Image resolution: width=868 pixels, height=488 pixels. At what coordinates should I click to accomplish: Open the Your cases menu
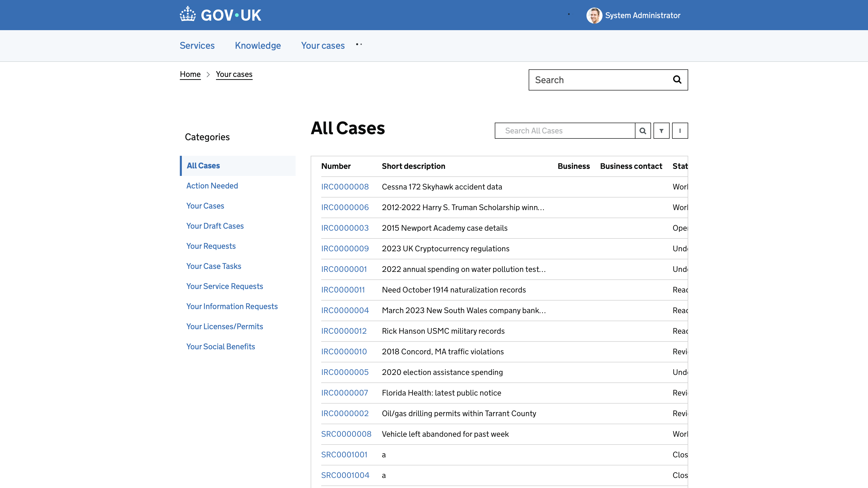click(x=323, y=45)
